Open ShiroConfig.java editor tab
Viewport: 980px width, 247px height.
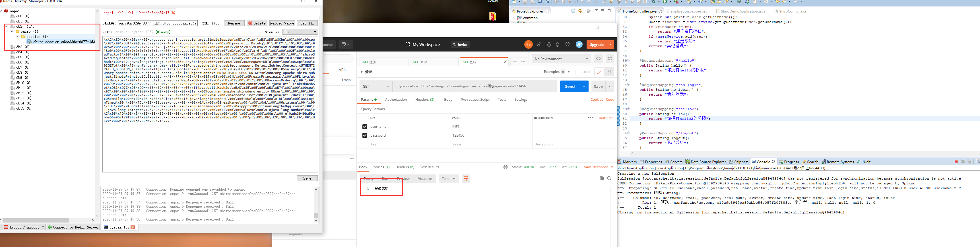coord(790,11)
